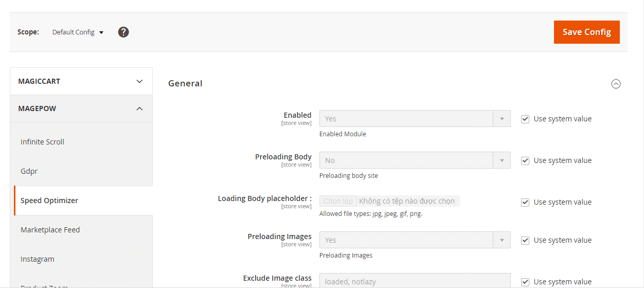The height and width of the screenshot is (291, 644).
Task: Toggle Use system value for Loading Body placeholder
Action: (525, 202)
